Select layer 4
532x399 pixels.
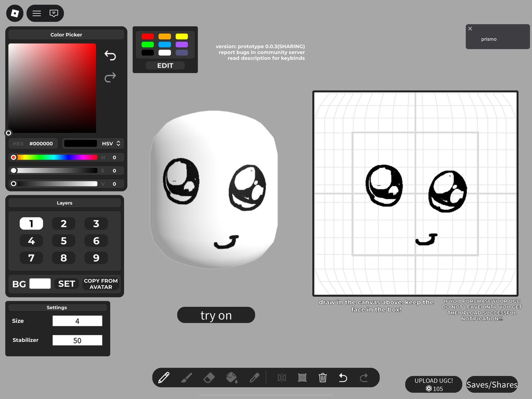(x=31, y=241)
